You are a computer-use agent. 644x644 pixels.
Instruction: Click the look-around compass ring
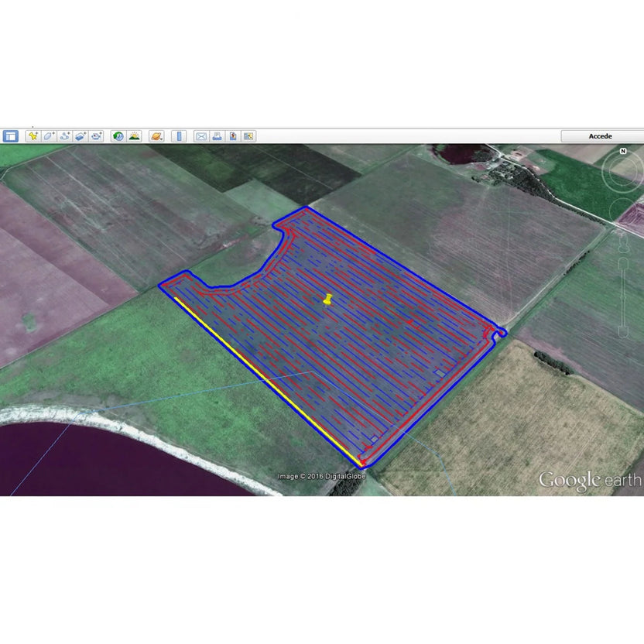(x=622, y=172)
